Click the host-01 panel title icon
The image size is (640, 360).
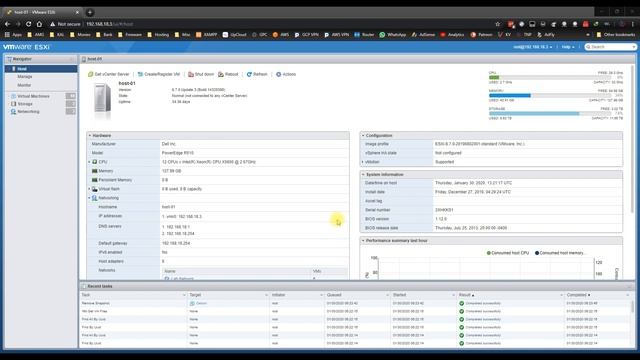click(84, 59)
